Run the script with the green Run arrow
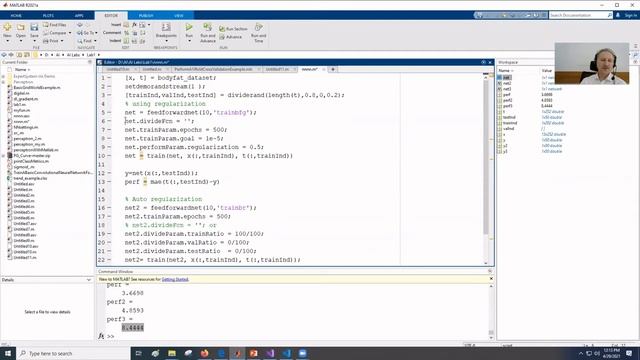640x360 pixels. click(x=189, y=28)
